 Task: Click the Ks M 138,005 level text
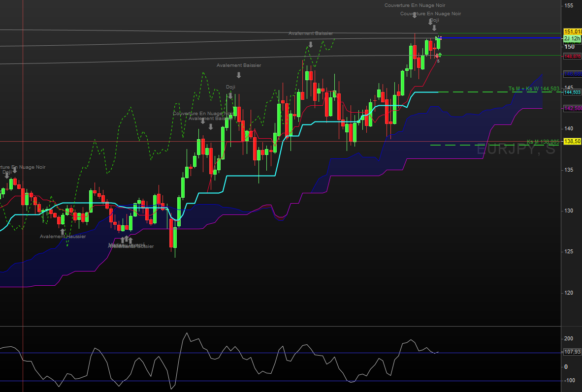click(543, 142)
